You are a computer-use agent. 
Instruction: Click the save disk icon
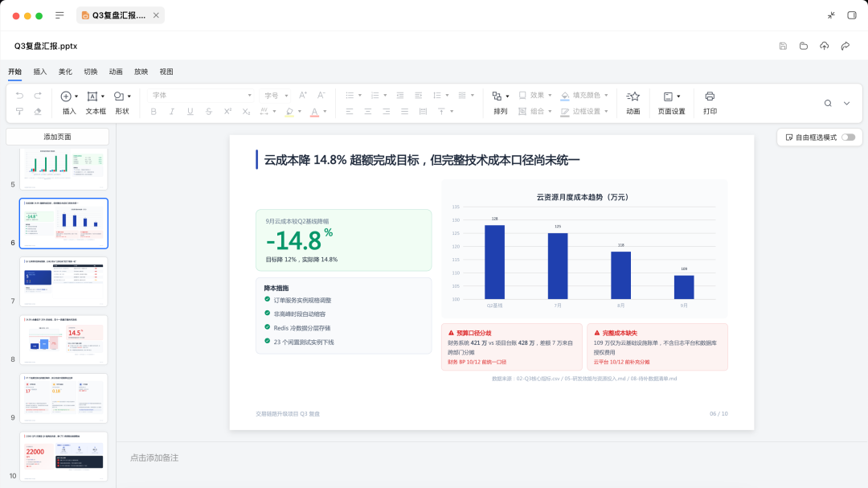point(783,46)
